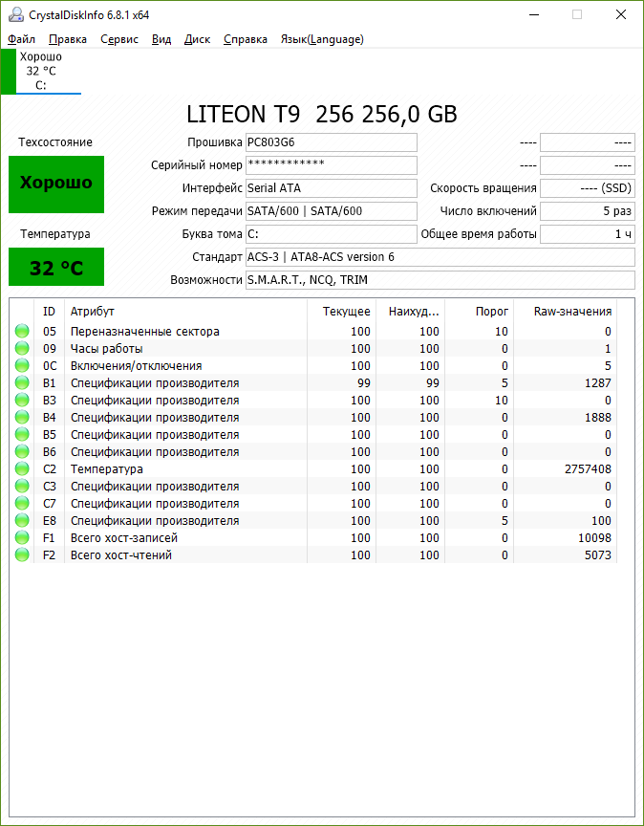Open the Вид menu
The height and width of the screenshot is (826, 644).
[x=161, y=39]
